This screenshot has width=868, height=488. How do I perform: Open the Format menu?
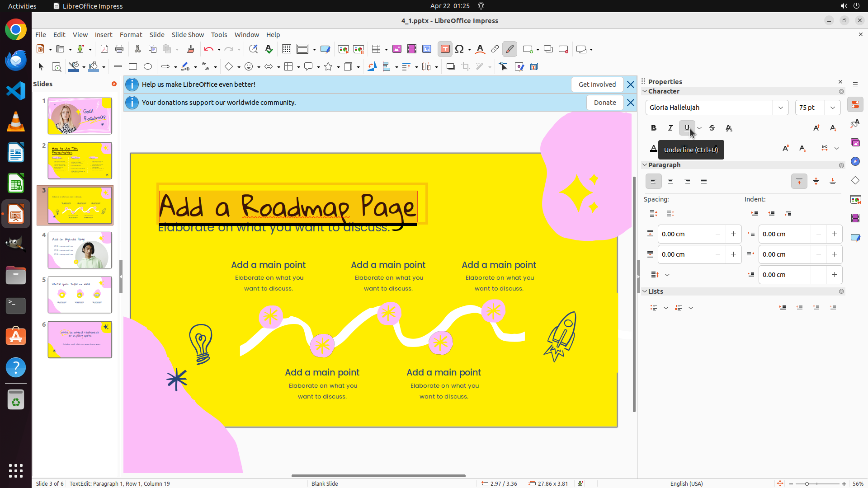coord(131,34)
